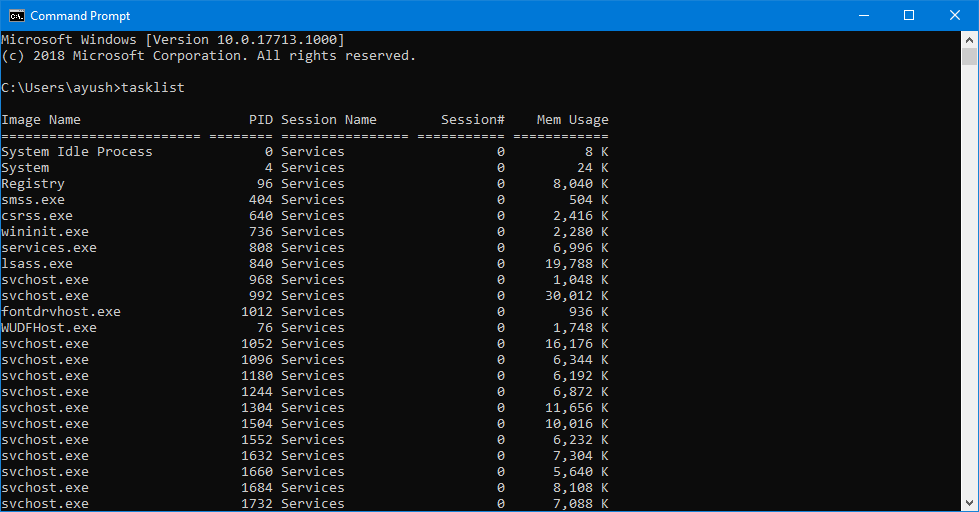
Task: Click 'System Idle Process' row name
Action: [77, 152]
